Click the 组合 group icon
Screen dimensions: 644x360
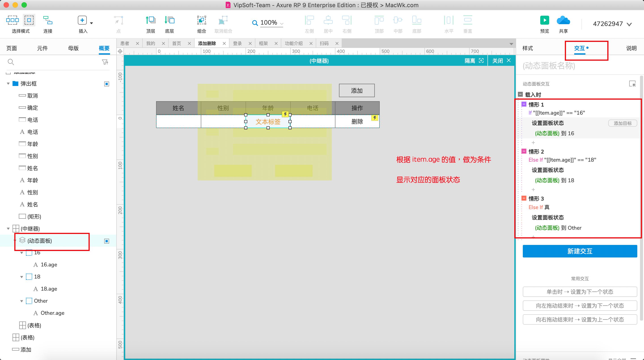pos(201,20)
